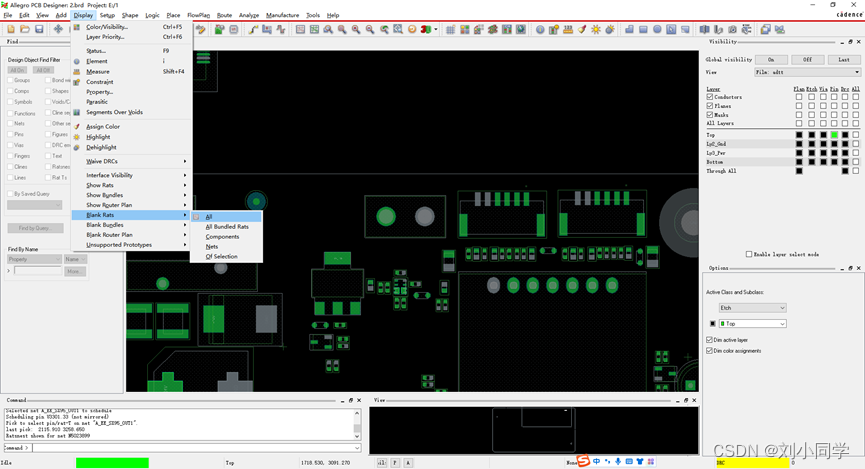Uncheck the Conductors layer checkbox
Viewport: 865px width, 469px height.
pos(710,97)
